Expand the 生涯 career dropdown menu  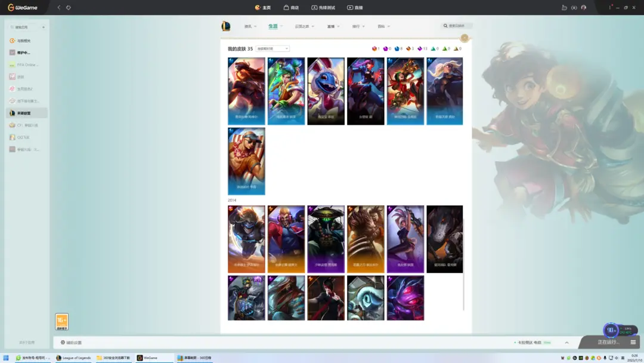[275, 26]
